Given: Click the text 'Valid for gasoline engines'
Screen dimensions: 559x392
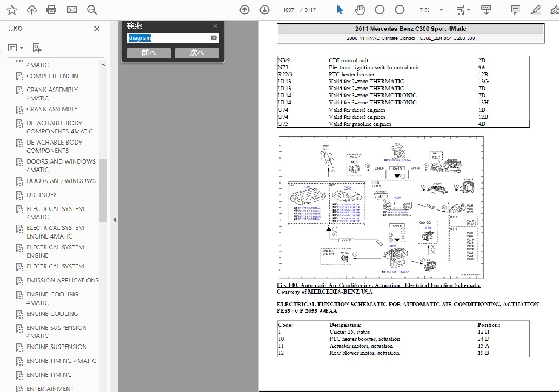Looking at the screenshot, I should pyautogui.click(x=360, y=124).
